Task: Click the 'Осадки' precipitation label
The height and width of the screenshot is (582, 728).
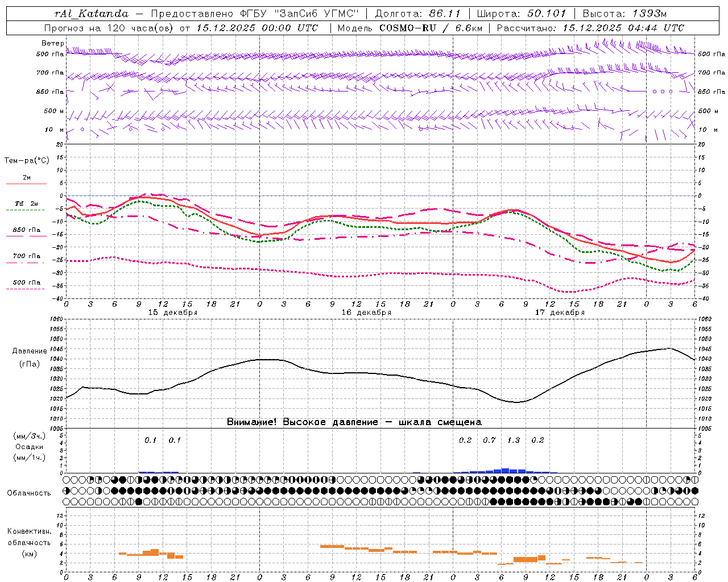Action: point(30,447)
